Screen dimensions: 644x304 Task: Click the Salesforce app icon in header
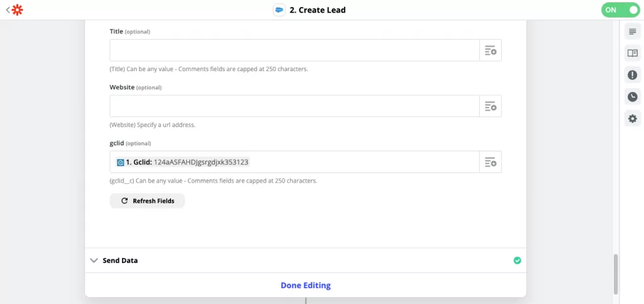click(279, 10)
